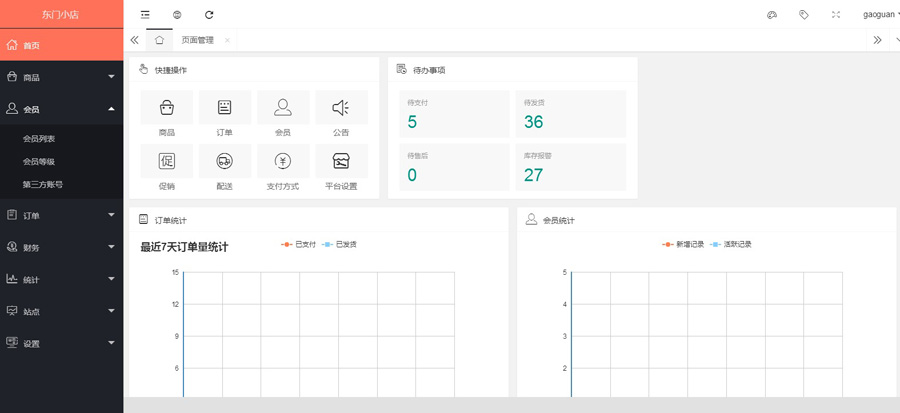Viewport: 900px width, 413px height.
Task: Expand the 订单 sidebar menu
Action: pos(61,215)
